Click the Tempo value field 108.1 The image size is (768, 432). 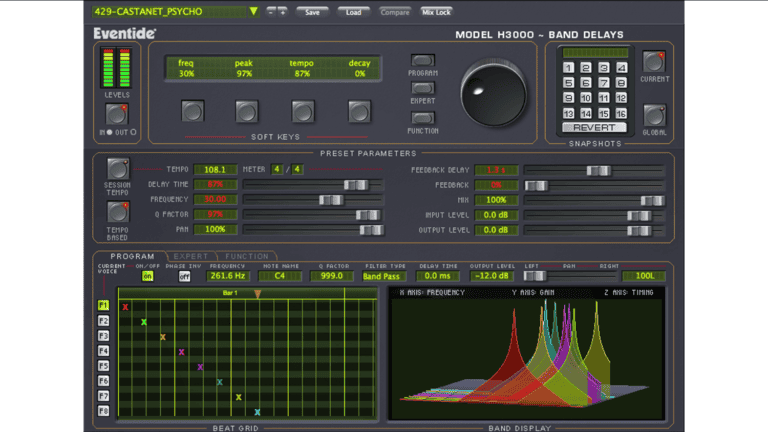(215, 169)
